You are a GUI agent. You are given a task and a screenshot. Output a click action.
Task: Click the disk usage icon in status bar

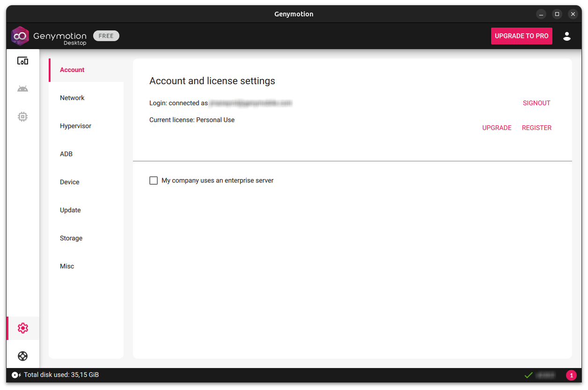tap(15, 375)
